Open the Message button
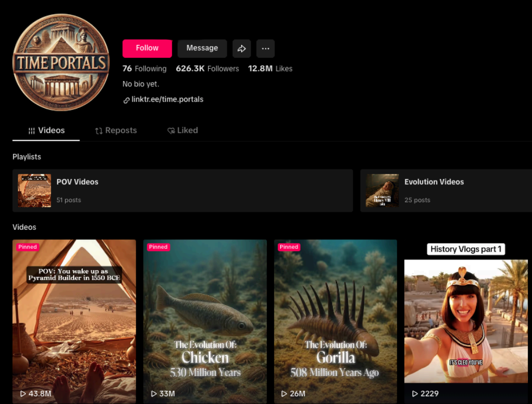The height and width of the screenshot is (404, 532). click(202, 48)
